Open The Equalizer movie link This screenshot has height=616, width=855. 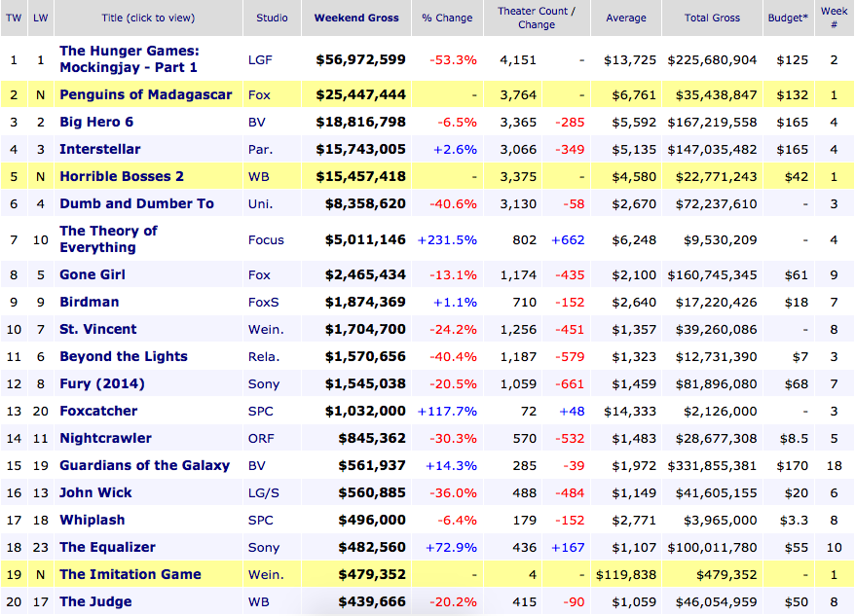tap(107, 547)
